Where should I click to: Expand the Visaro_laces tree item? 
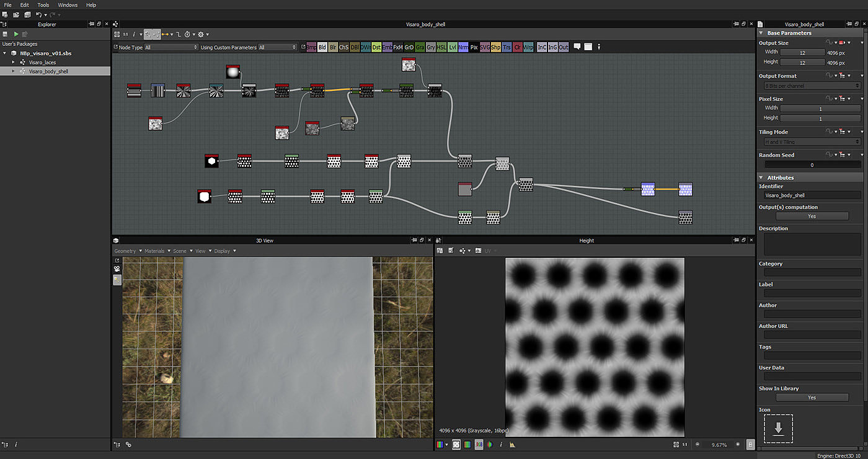point(14,63)
